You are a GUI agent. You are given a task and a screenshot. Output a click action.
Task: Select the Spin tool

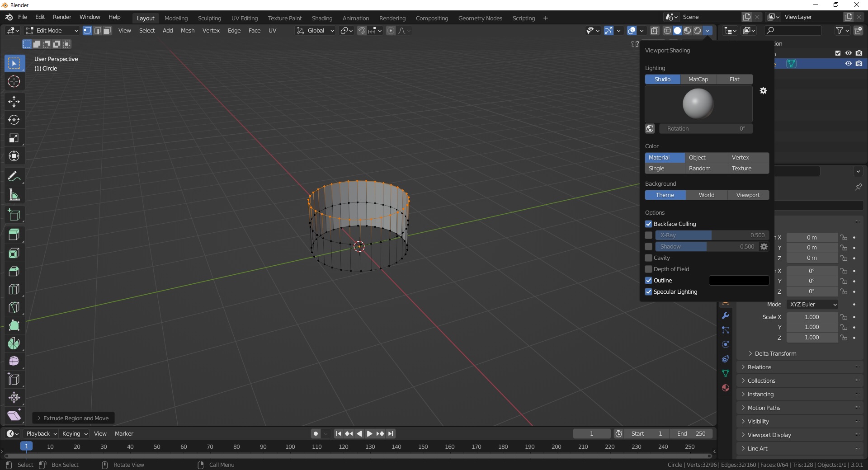(14, 343)
